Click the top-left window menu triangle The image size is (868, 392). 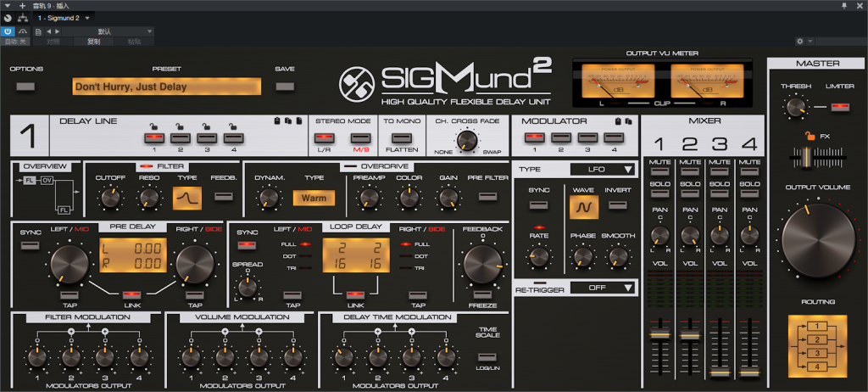[x=7, y=6]
